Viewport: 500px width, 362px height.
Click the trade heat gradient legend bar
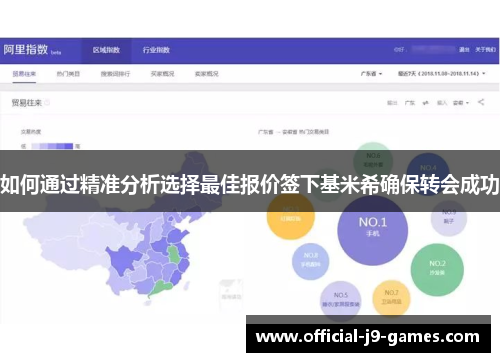[x=52, y=146]
